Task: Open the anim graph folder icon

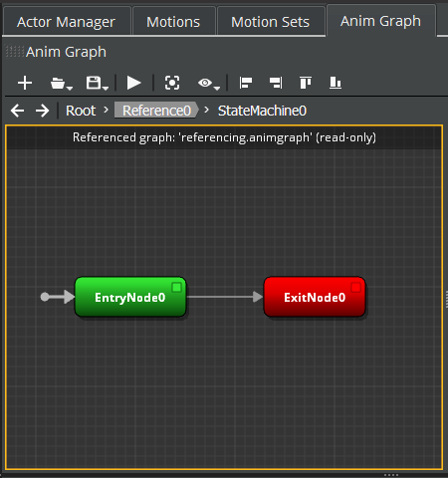Action: [x=58, y=83]
